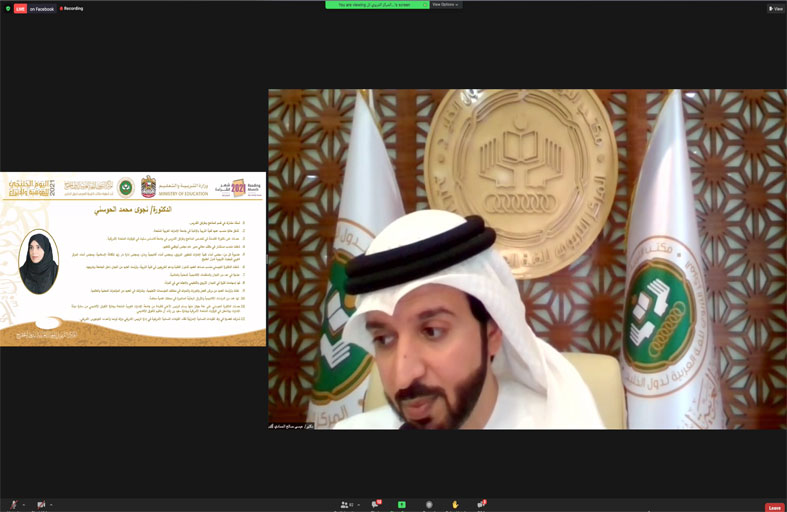Open the View button at top right
The width and height of the screenshot is (787, 512).
point(775,8)
